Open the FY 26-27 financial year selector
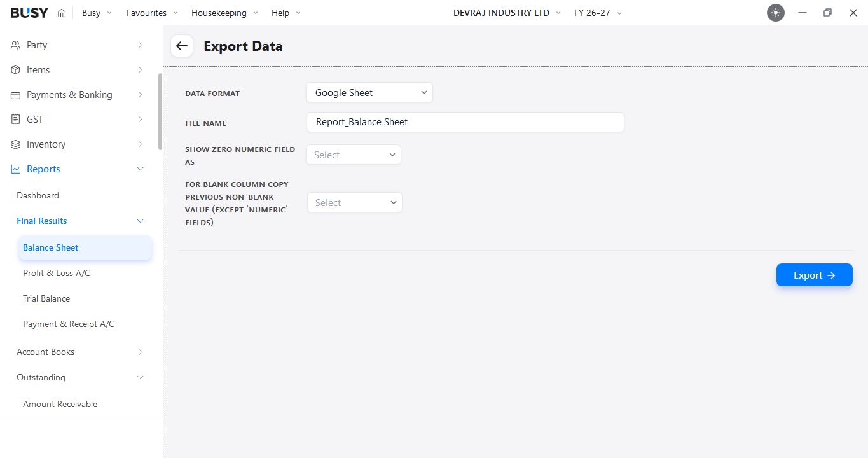 coord(598,13)
